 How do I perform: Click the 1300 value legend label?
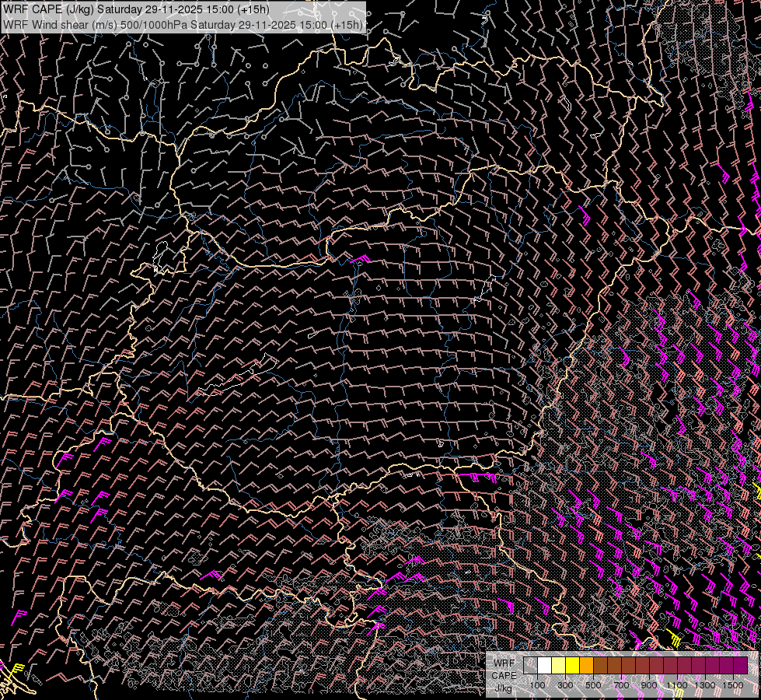pyautogui.click(x=705, y=685)
